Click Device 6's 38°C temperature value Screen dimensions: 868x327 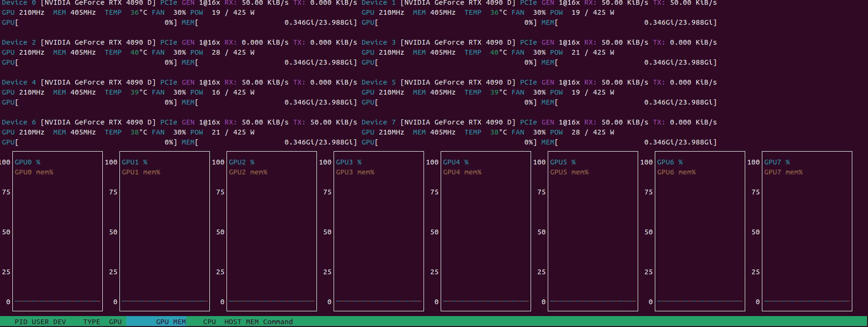coord(139,132)
